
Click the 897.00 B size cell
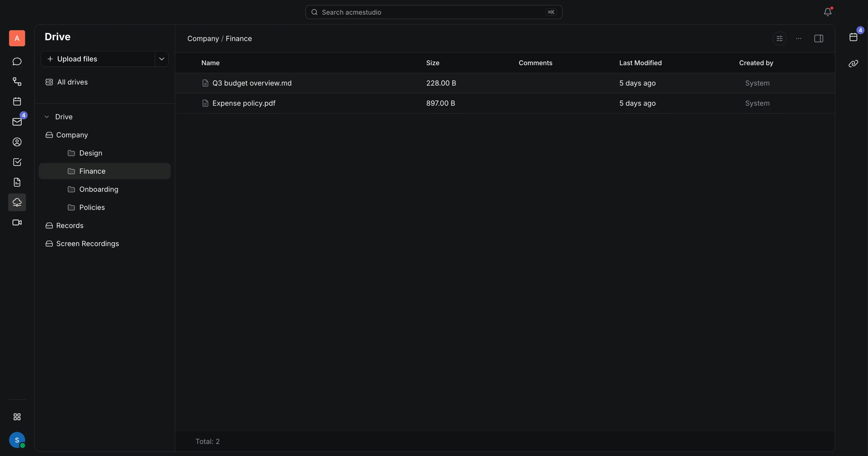coord(440,103)
